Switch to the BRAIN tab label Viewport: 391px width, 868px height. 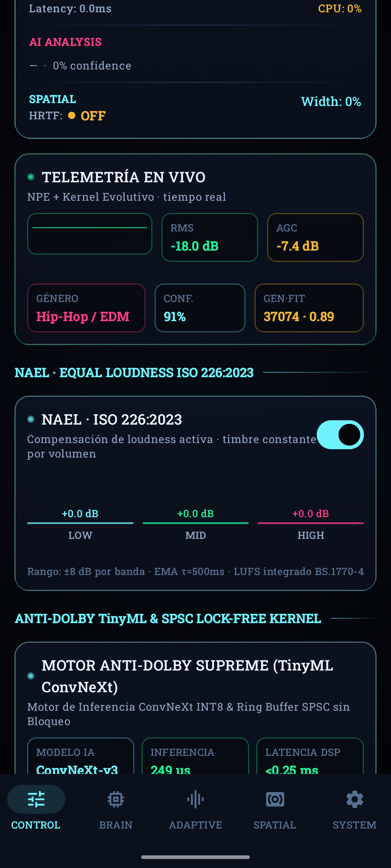click(x=116, y=825)
